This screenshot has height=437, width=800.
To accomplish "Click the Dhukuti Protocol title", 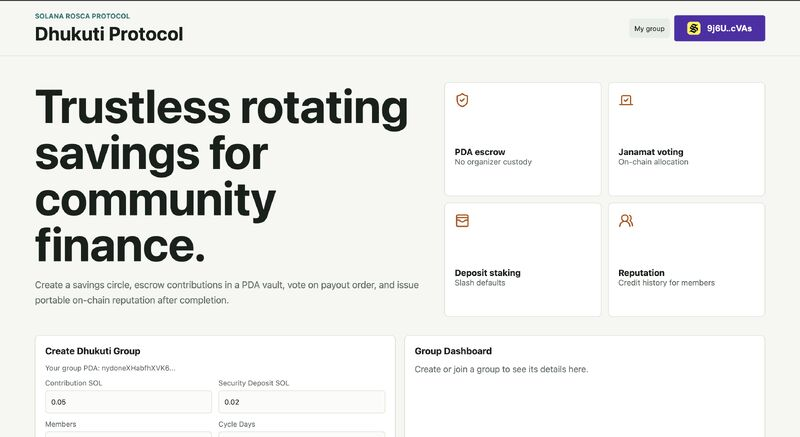I will (109, 34).
